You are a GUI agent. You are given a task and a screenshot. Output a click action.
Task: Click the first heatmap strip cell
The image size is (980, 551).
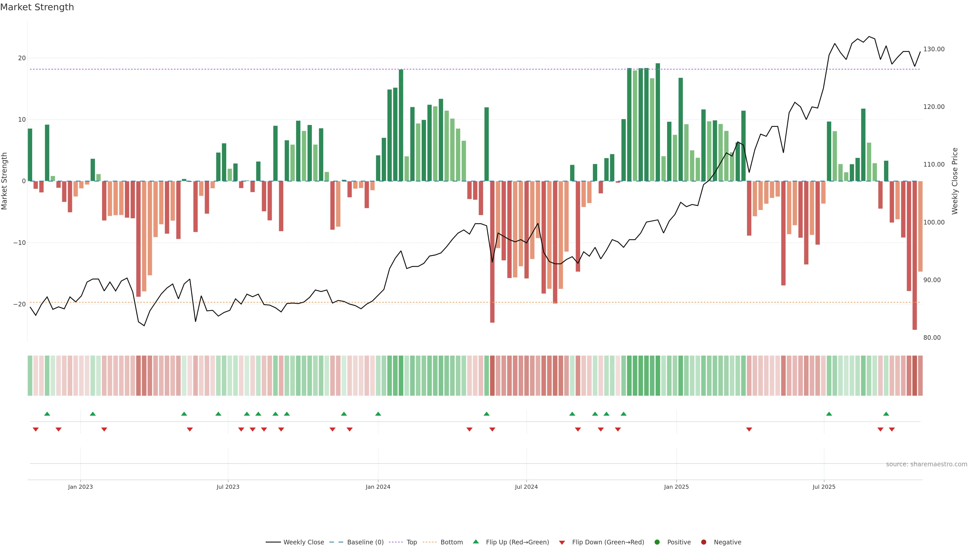click(30, 376)
